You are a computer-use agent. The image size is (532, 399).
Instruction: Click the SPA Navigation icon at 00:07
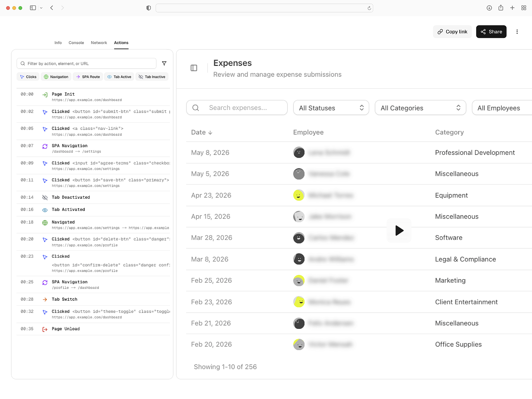[x=45, y=146]
